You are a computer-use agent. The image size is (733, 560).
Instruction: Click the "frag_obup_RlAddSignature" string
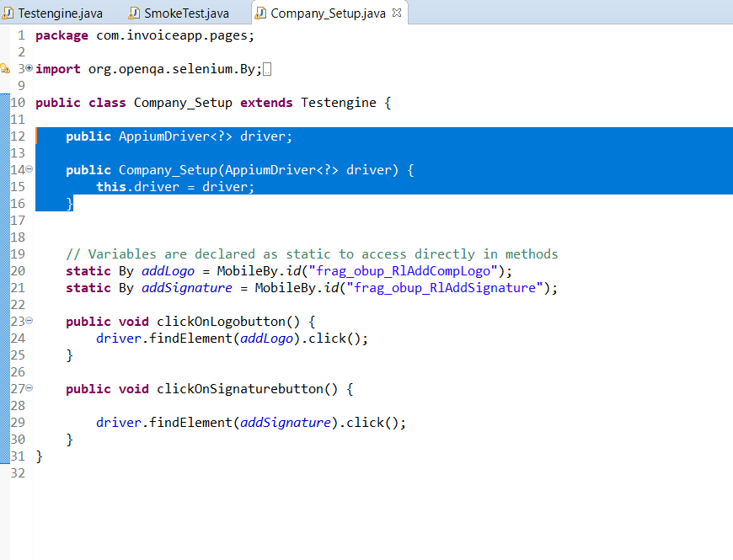click(x=445, y=288)
